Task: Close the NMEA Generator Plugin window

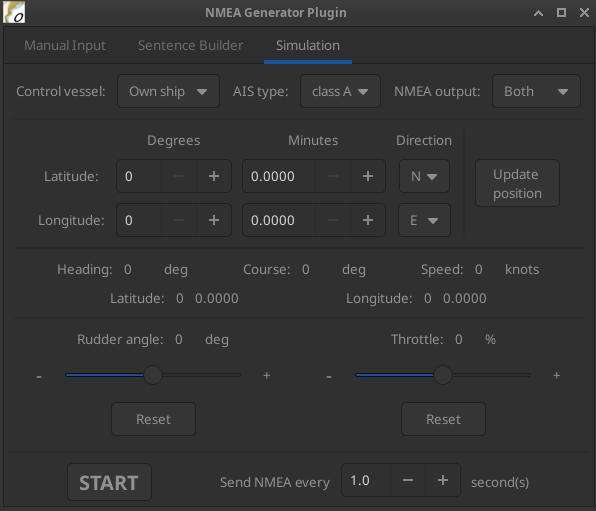Action: [x=585, y=13]
